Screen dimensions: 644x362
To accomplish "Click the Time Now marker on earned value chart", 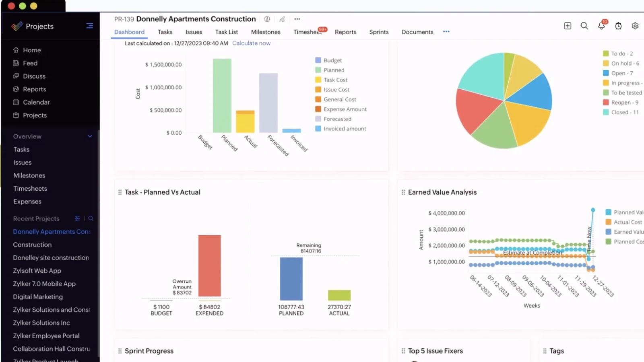I will [x=590, y=238].
